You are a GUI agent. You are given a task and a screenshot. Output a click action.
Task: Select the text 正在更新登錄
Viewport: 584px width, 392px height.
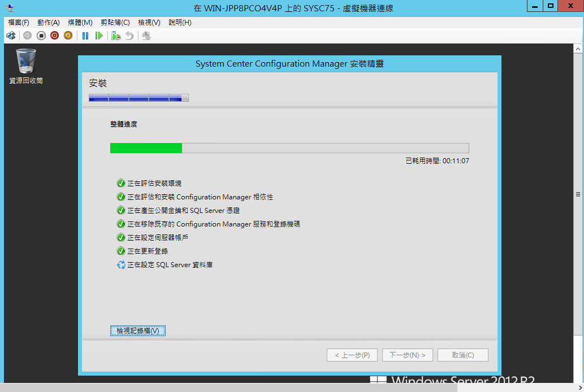(148, 251)
